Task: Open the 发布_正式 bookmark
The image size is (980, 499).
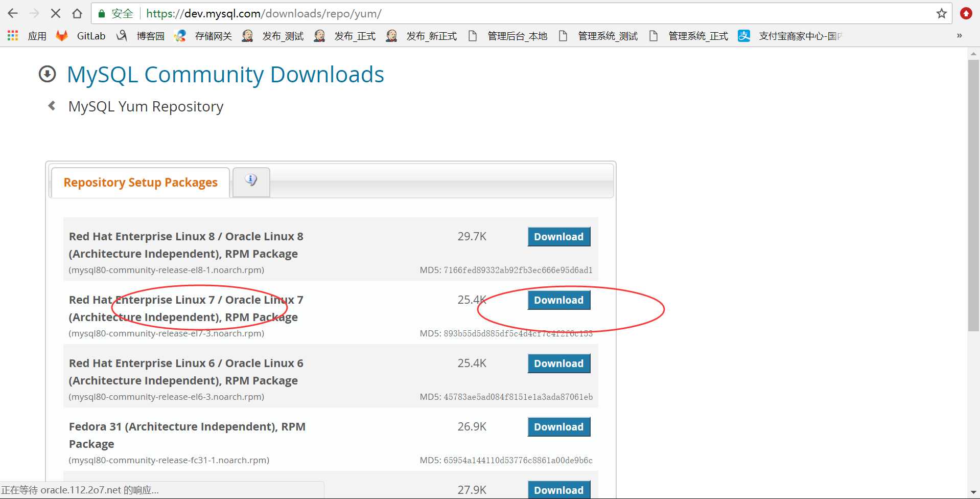Action: (345, 36)
